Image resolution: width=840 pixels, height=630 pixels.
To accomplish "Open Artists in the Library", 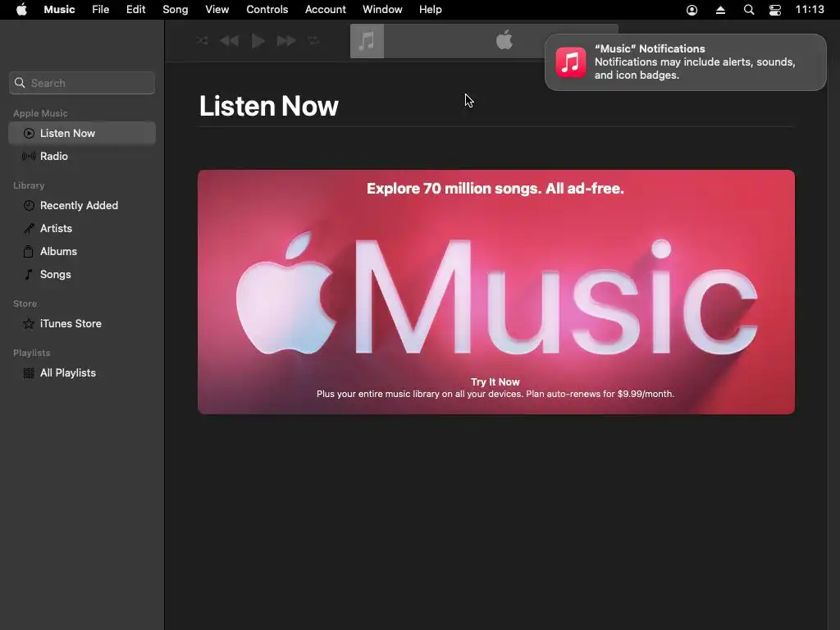I will pos(82,229).
